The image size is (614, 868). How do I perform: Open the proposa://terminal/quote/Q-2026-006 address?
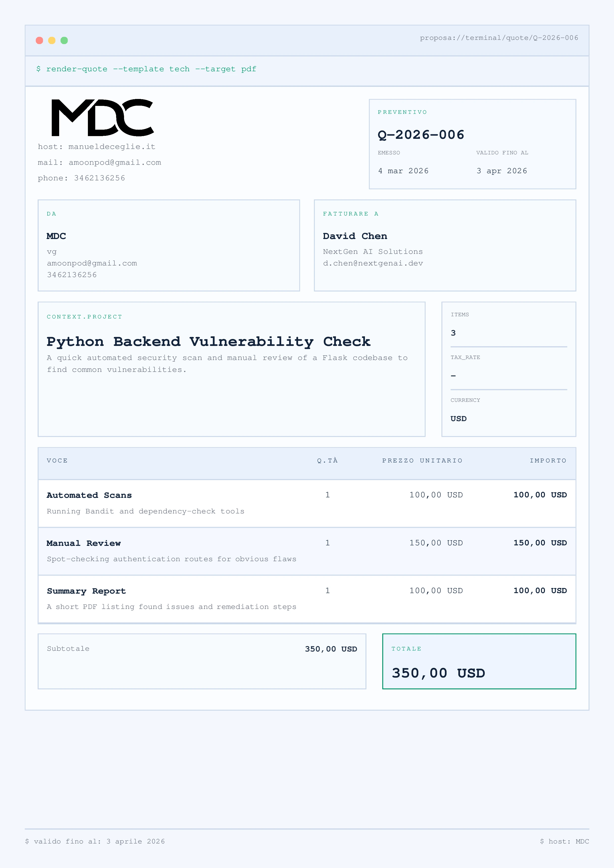click(x=499, y=38)
